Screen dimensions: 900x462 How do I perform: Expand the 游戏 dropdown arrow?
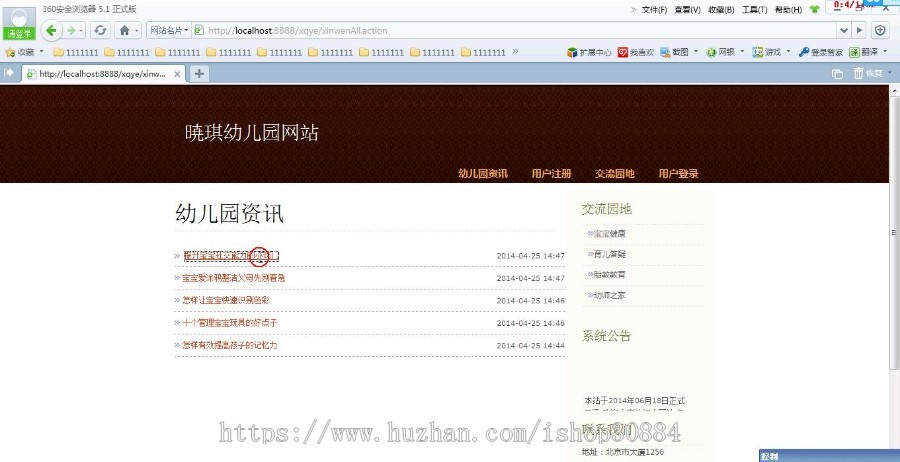pyautogui.click(x=788, y=52)
